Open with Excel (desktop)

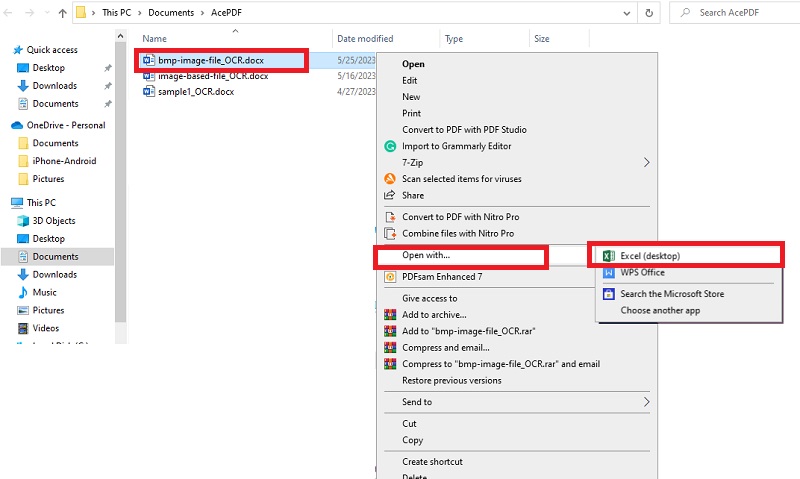pyautogui.click(x=649, y=256)
